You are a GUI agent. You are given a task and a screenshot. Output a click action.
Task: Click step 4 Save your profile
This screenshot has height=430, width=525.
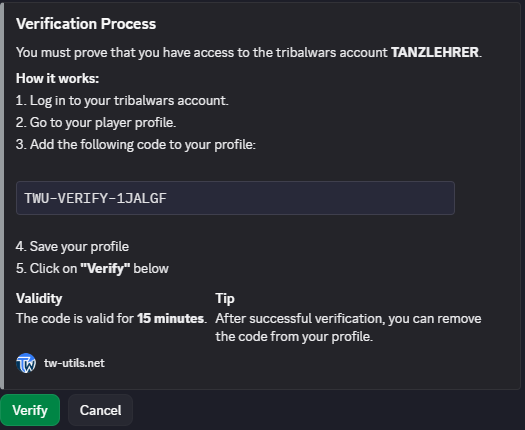pyautogui.click(x=72, y=246)
